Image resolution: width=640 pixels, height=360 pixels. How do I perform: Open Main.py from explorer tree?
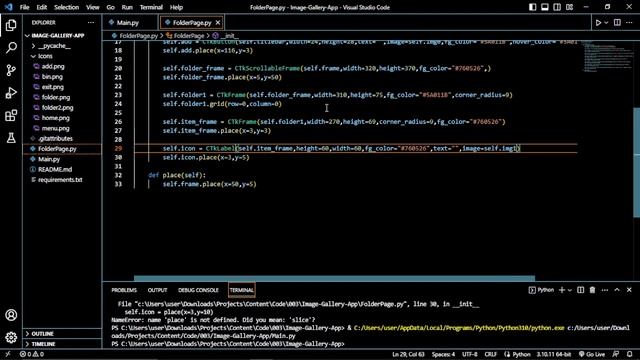pos(62,159)
